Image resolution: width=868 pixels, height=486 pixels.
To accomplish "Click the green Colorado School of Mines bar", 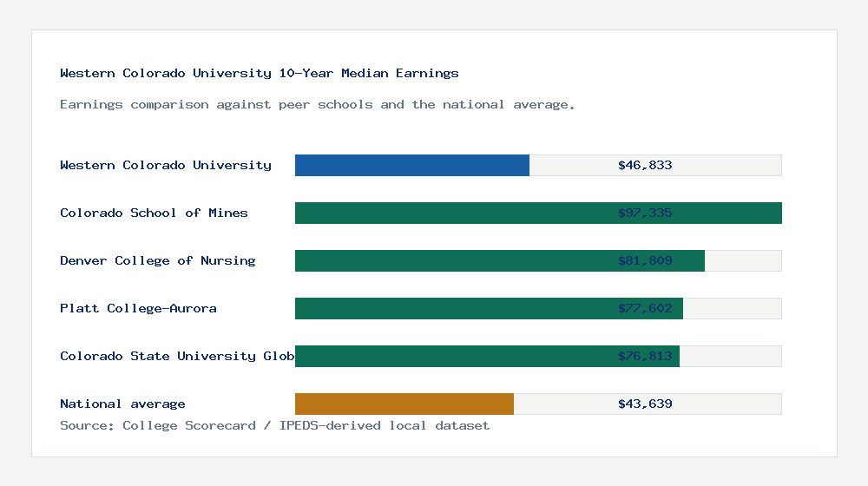I will (538, 213).
